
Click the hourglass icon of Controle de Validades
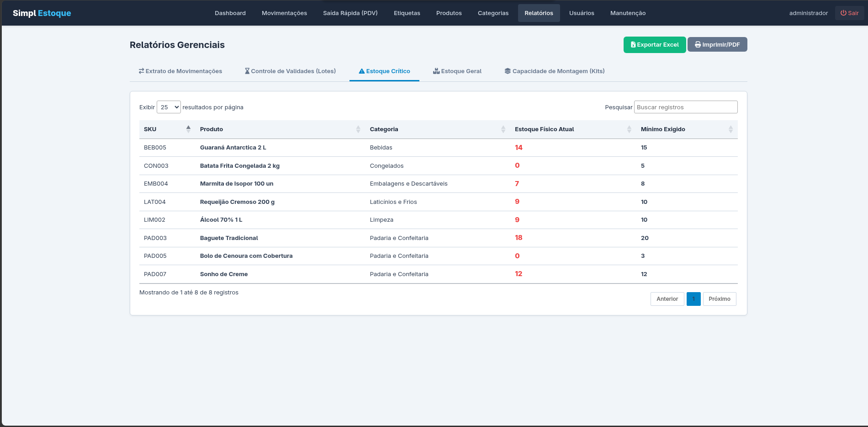tap(247, 71)
